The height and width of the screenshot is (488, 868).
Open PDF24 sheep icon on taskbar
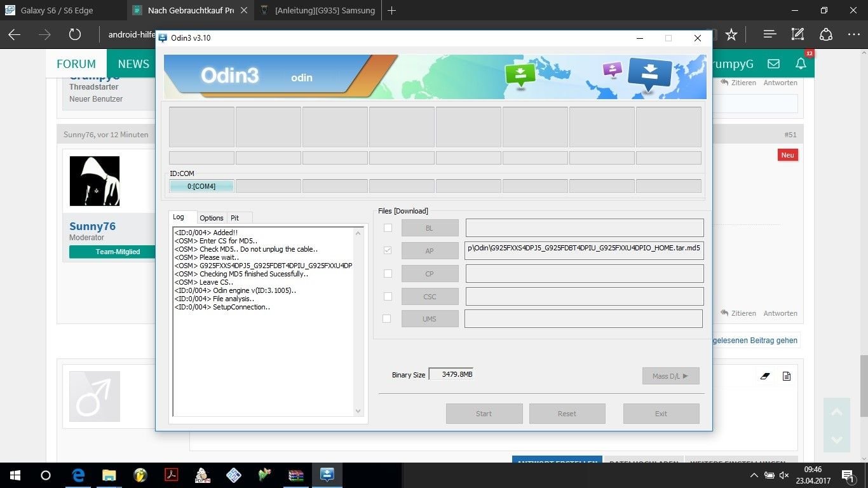(203, 475)
